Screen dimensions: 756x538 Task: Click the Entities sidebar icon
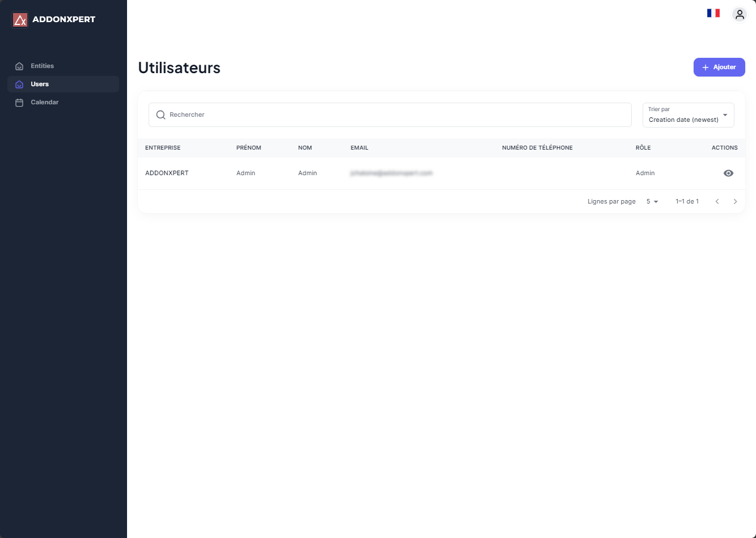(x=19, y=66)
